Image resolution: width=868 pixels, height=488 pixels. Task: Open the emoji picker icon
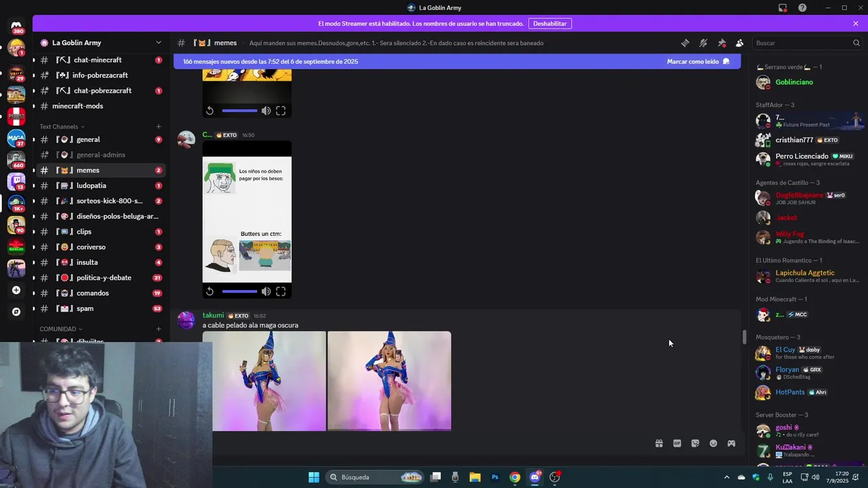tap(713, 443)
